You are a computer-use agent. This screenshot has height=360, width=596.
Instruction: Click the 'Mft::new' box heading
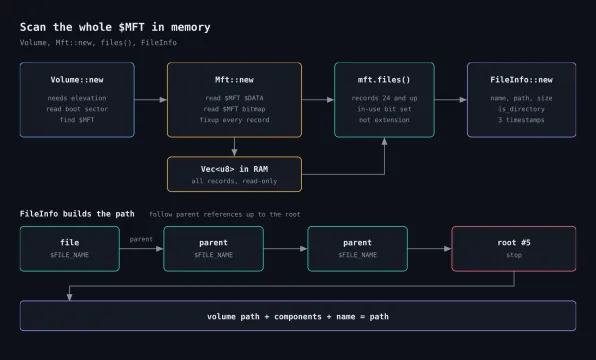pos(234,80)
